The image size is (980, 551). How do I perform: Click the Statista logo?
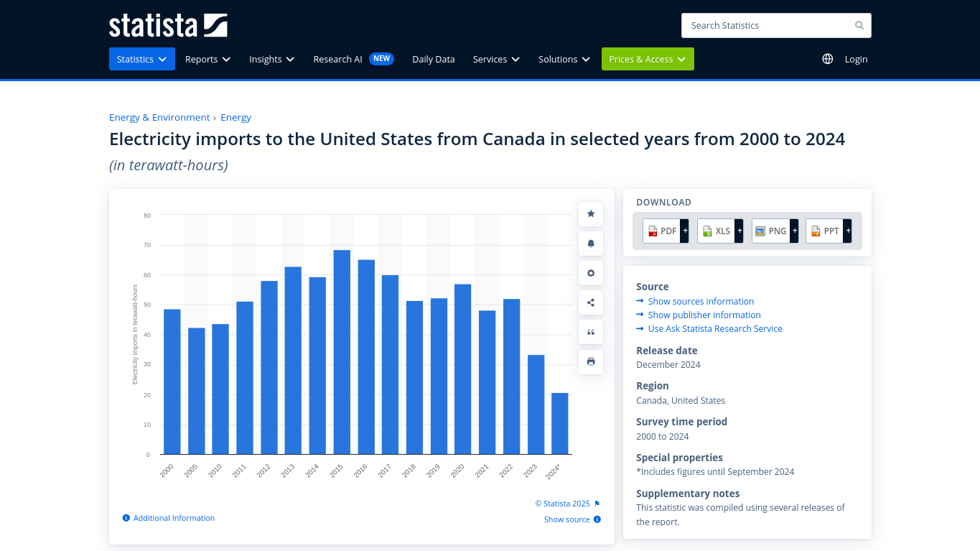[168, 25]
